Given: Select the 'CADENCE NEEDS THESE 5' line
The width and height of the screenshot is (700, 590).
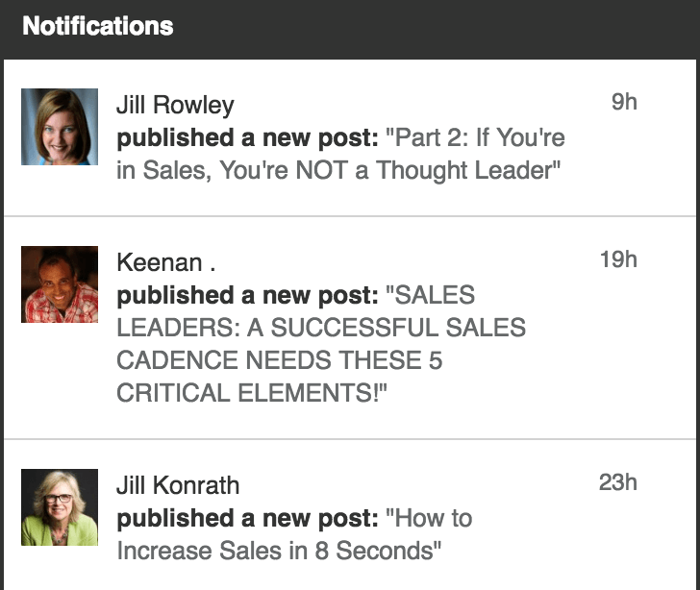Looking at the screenshot, I should tap(280, 360).
